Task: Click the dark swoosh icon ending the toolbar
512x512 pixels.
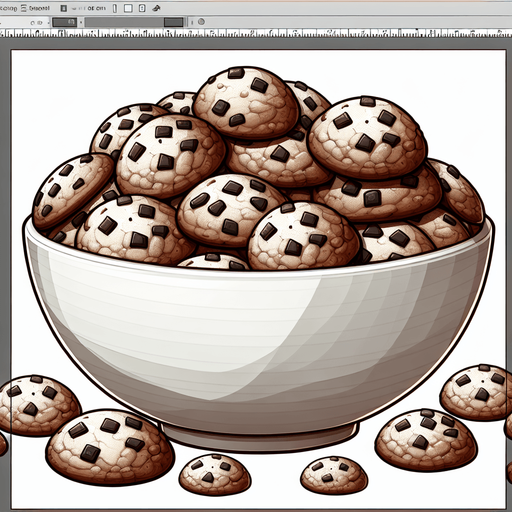Action: pyautogui.click(x=156, y=8)
